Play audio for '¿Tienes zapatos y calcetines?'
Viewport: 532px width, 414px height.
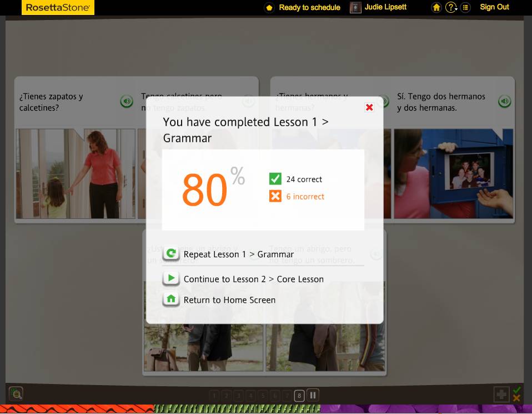point(127,101)
